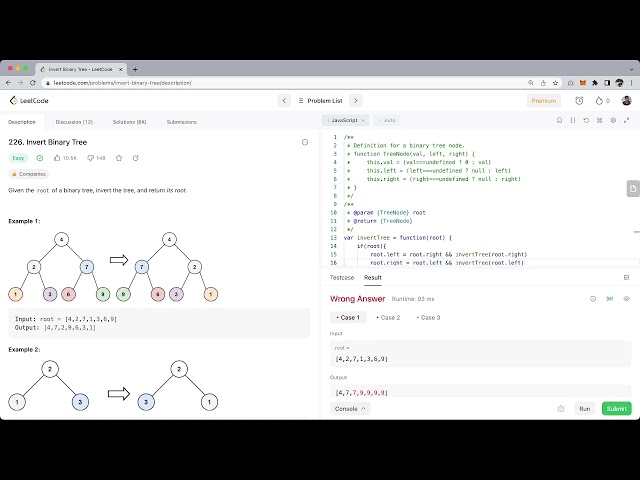Open the user profile avatar
Screen dimensions: 640x480
627,100
